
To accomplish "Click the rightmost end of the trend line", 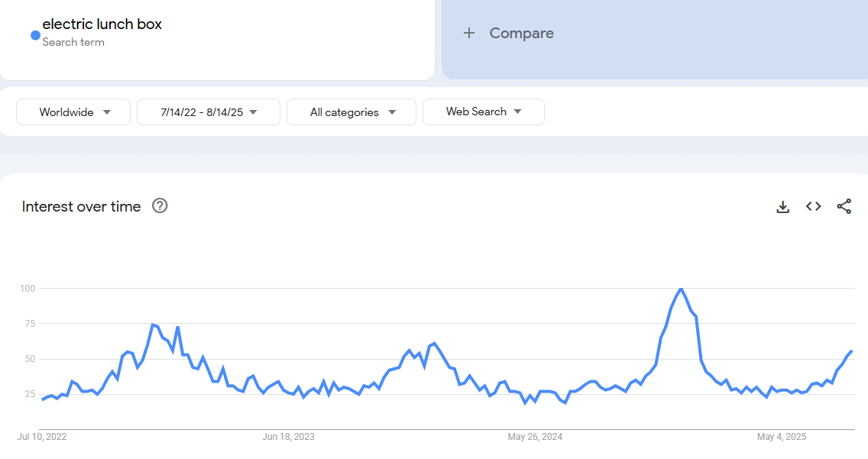I will pyautogui.click(x=851, y=351).
